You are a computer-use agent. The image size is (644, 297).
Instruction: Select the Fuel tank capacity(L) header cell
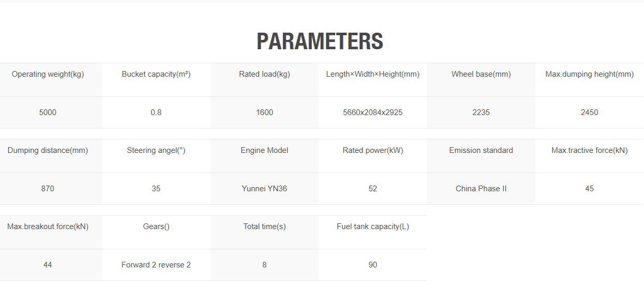[x=373, y=232]
